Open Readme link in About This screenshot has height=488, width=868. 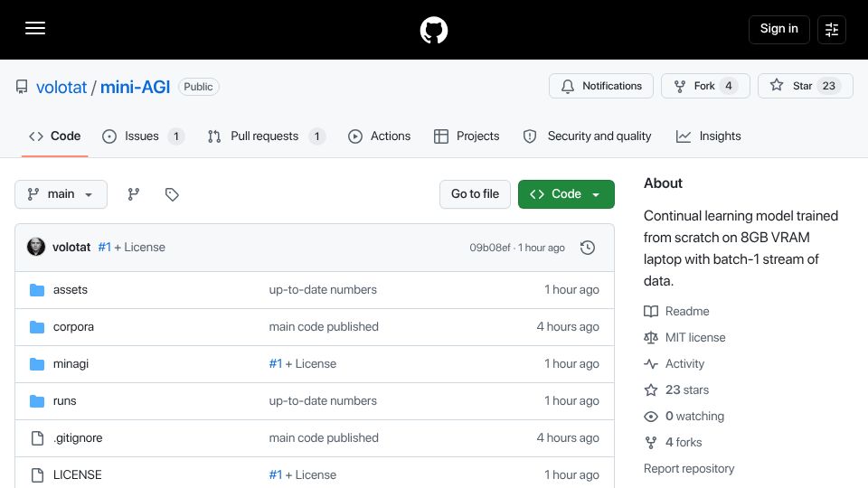pyautogui.click(x=676, y=312)
